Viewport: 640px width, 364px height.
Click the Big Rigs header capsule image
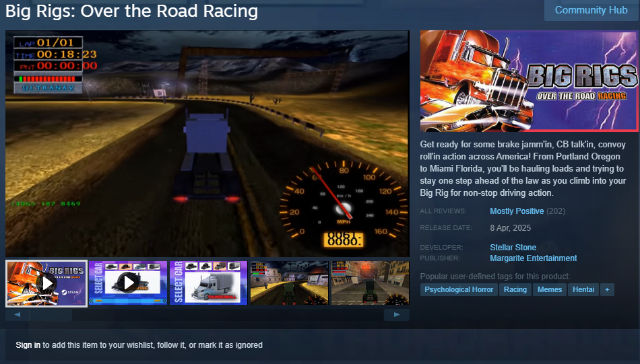pos(529,81)
